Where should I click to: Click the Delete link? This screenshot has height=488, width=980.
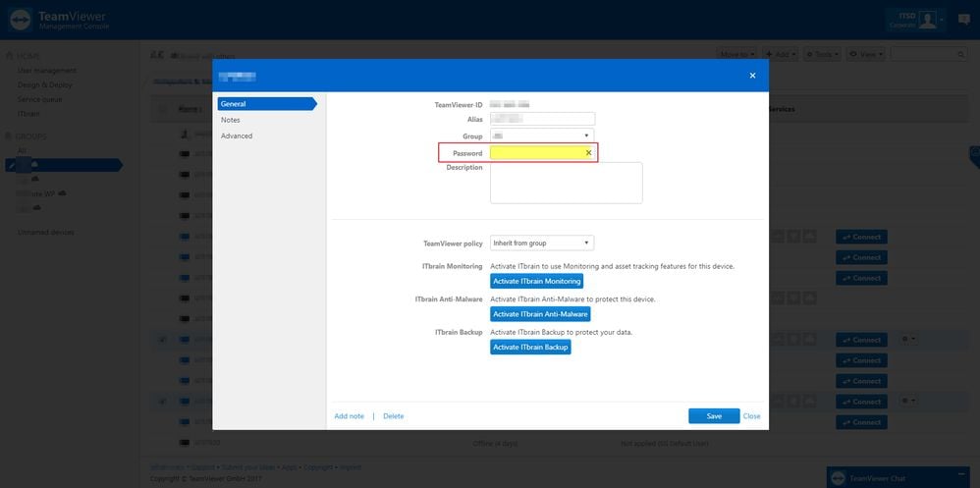tap(393, 416)
